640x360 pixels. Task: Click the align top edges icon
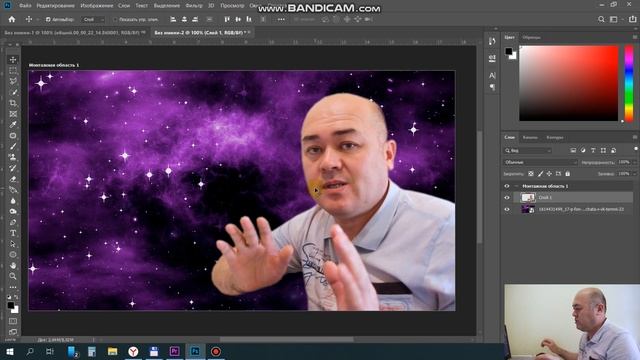click(227, 19)
